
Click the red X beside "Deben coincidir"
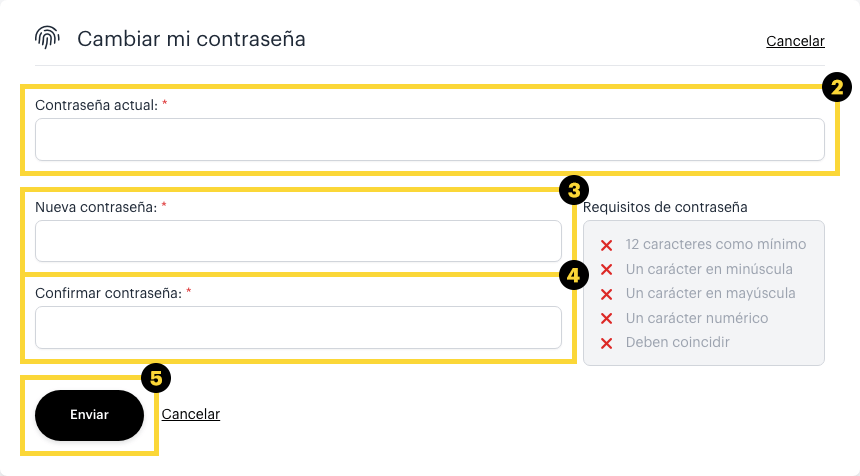click(x=606, y=343)
